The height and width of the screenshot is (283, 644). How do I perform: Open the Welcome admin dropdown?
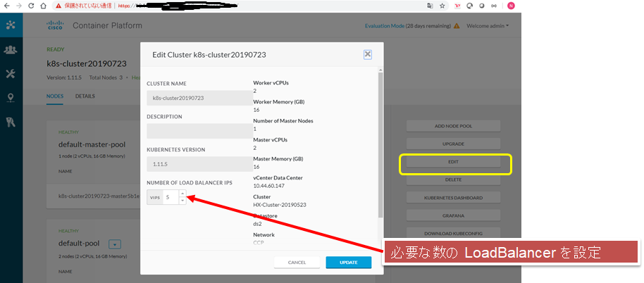tap(488, 26)
